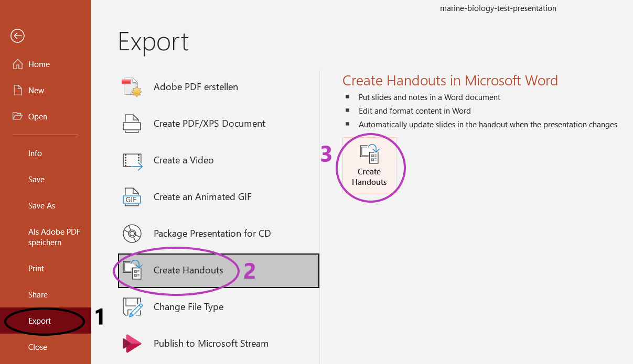
Task: Select Export in the sidebar
Action: [46, 321]
